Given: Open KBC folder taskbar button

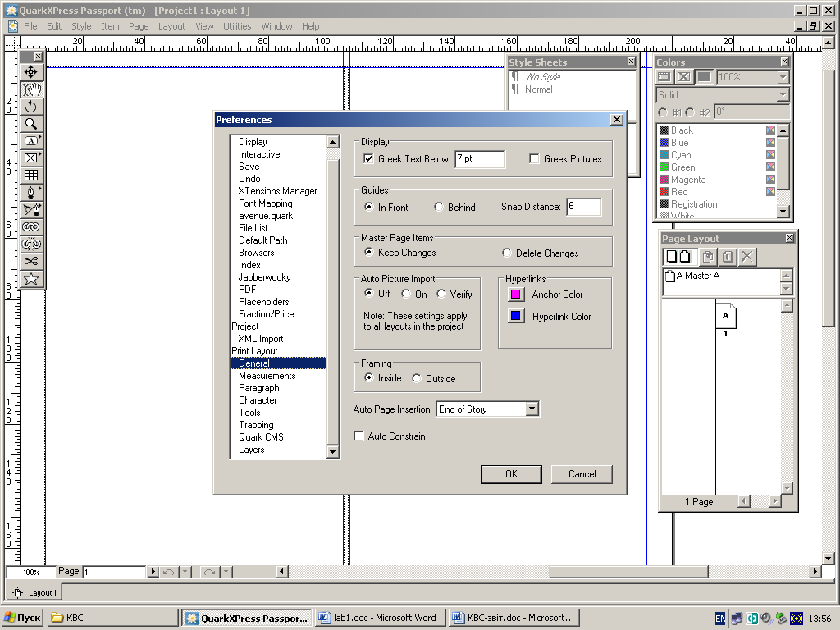Looking at the screenshot, I should pos(113,618).
